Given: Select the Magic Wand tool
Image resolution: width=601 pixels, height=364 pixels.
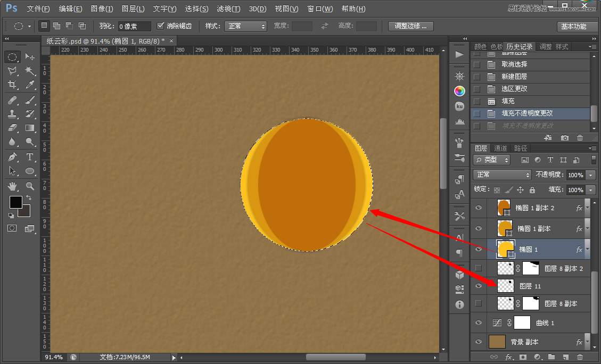Looking at the screenshot, I should click(30, 71).
